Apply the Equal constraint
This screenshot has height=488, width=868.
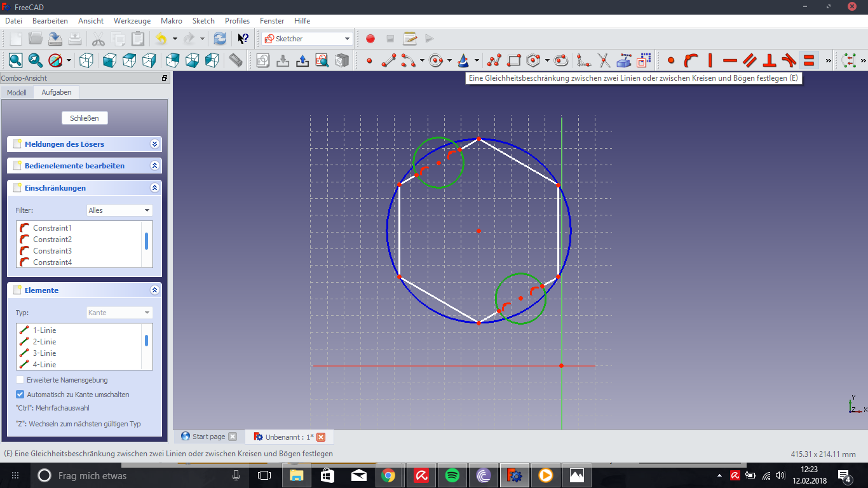pyautogui.click(x=809, y=60)
